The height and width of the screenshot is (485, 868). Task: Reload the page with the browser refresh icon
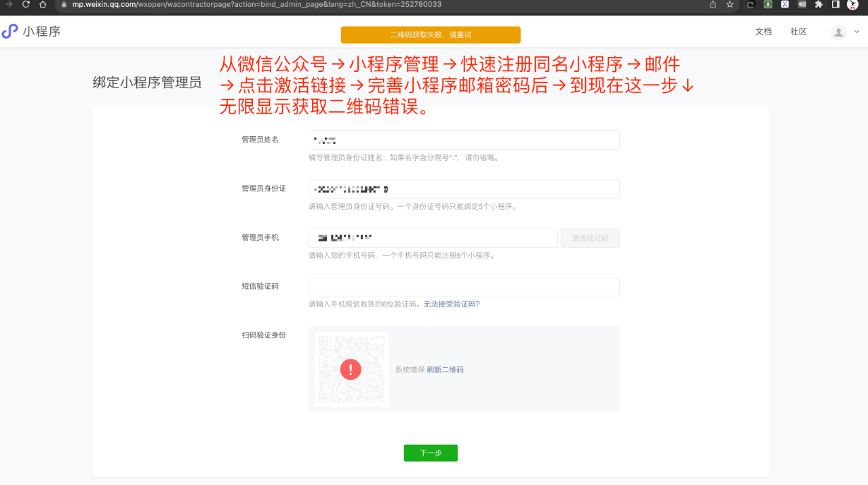coord(26,4)
